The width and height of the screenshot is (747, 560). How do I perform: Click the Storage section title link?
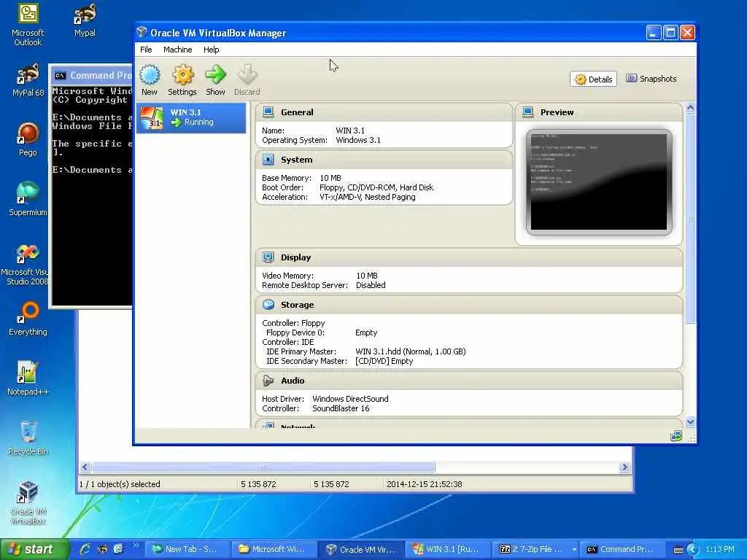(298, 306)
